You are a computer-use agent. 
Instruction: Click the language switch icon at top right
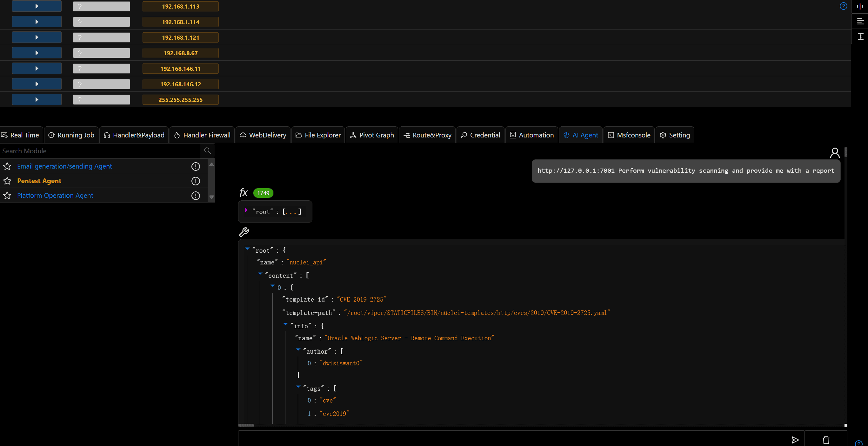tap(860, 6)
